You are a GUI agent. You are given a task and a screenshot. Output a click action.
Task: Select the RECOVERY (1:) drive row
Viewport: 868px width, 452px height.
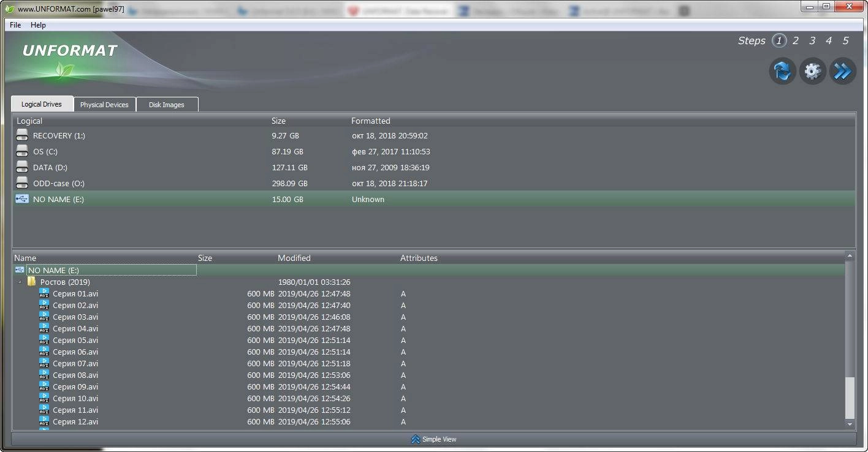pyautogui.click(x=434, y=135)
